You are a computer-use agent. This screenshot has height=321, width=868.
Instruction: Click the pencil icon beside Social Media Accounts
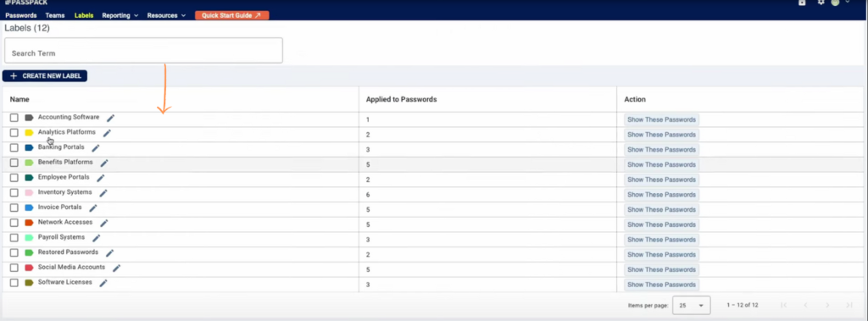[x=116, y=268]
